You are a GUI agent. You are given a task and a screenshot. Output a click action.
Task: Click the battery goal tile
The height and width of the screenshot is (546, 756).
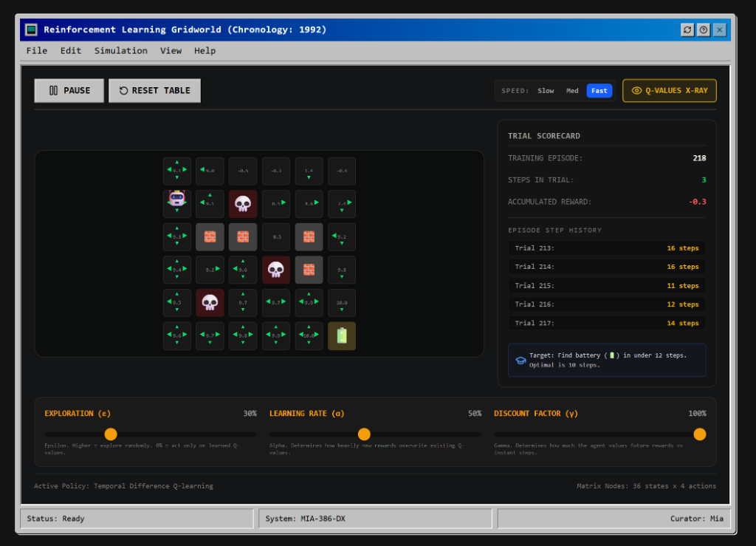click(342, 335)
